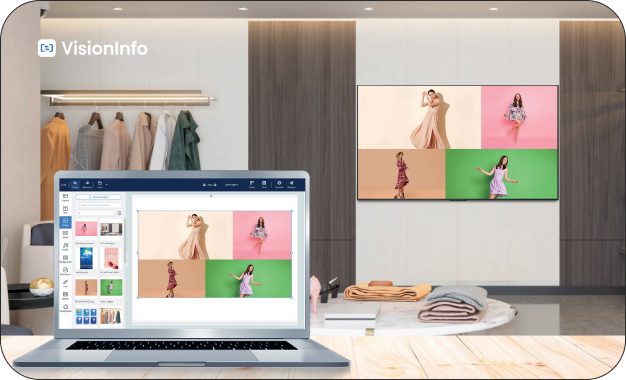Click the zoom out icon left of percentage
Screen dimensions: 626x380
tap(204, 185)
